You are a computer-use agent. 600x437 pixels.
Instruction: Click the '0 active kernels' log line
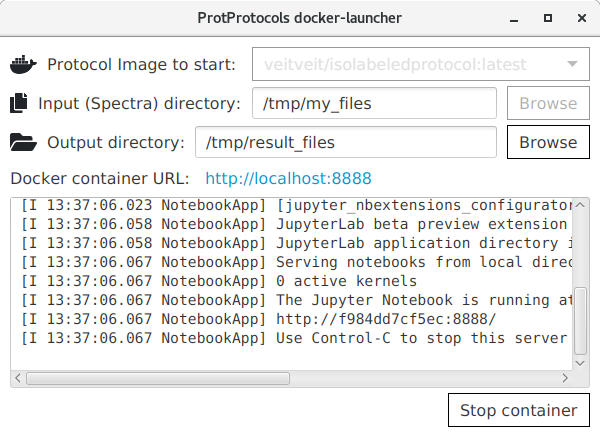218,281
